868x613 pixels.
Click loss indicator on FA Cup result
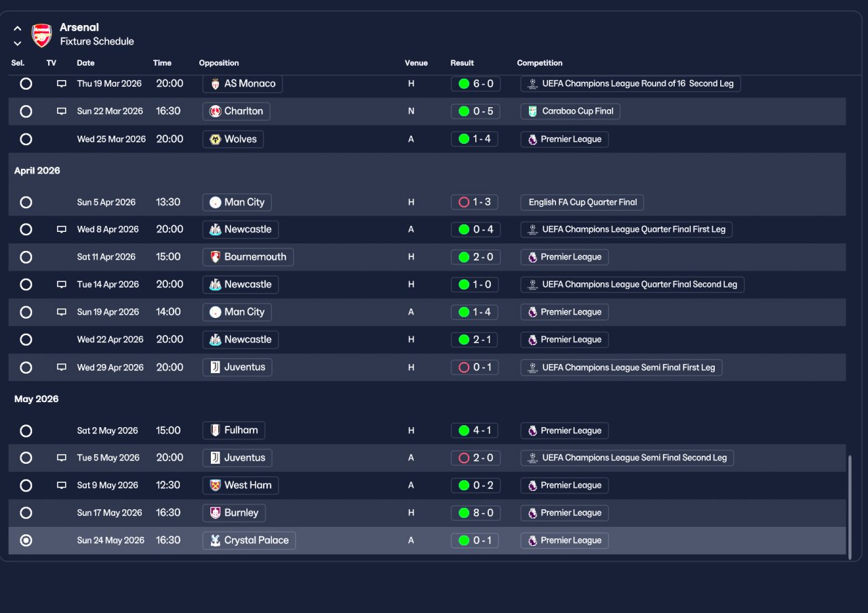pyautogui.click(x=464, y=202)
